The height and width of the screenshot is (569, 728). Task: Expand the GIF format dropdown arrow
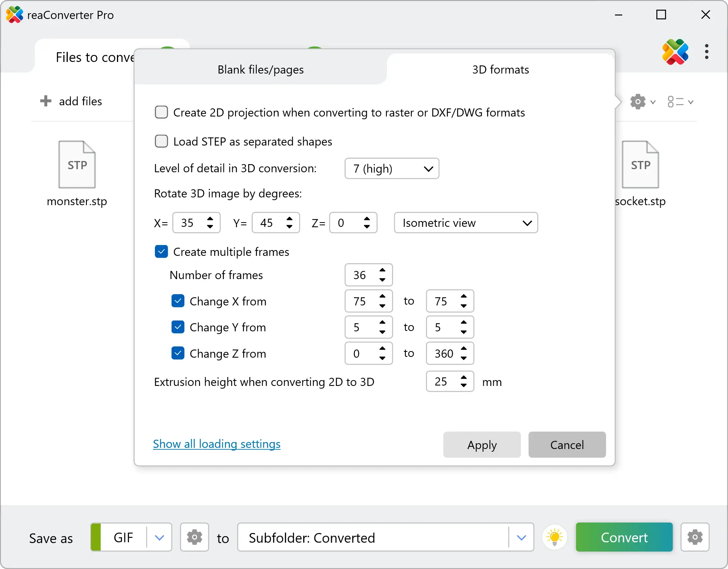160,537
